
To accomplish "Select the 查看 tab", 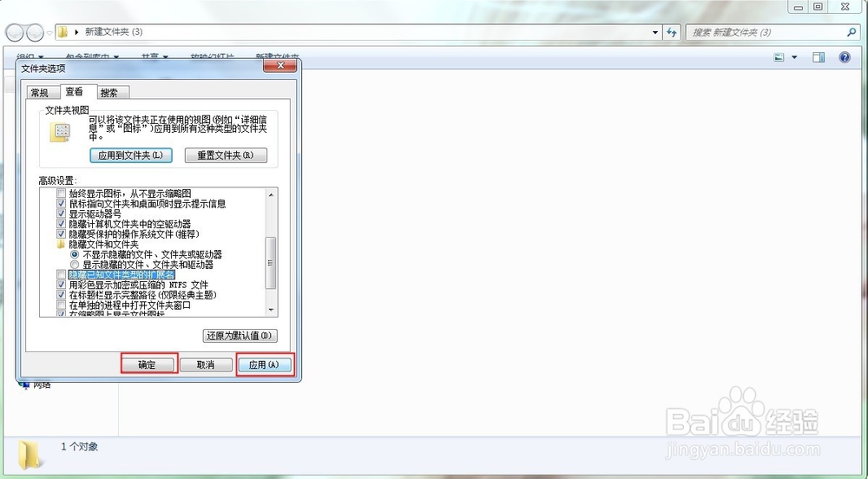I will click(x=75, y=91).
